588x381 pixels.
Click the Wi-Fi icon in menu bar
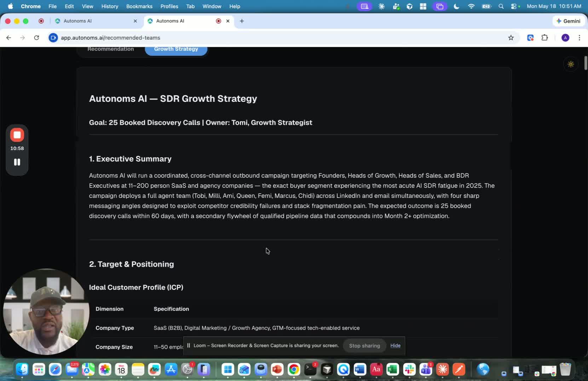[471, 6]
